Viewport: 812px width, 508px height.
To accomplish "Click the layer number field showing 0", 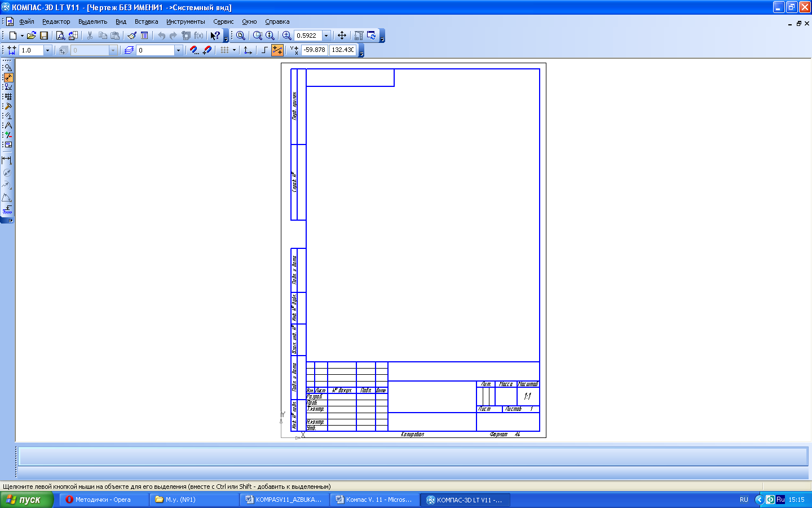I will (x=155, y=50).
